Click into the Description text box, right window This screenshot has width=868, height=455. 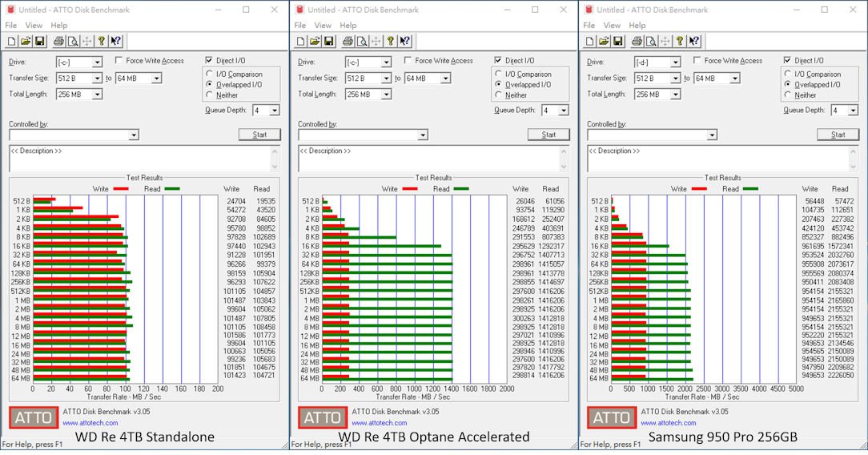click(718, 159)
